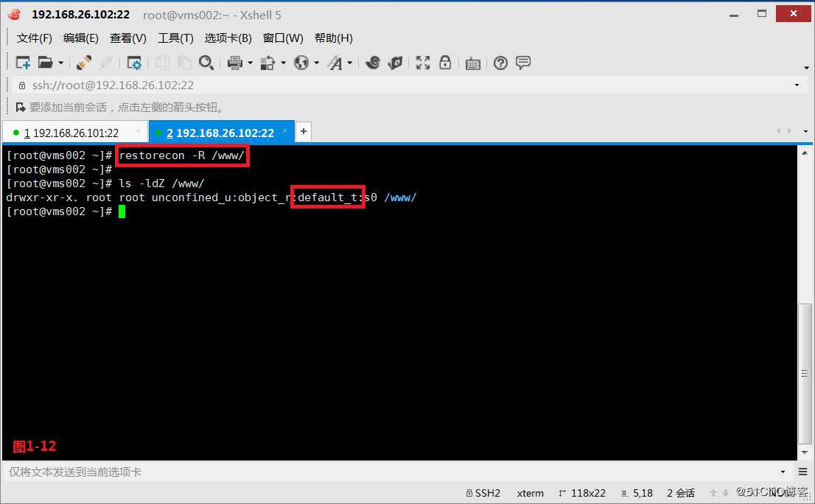The height and width of the screenshot is (504, 815).
Task: Open the virtual keyboard icon
Action: coord(473,63)
